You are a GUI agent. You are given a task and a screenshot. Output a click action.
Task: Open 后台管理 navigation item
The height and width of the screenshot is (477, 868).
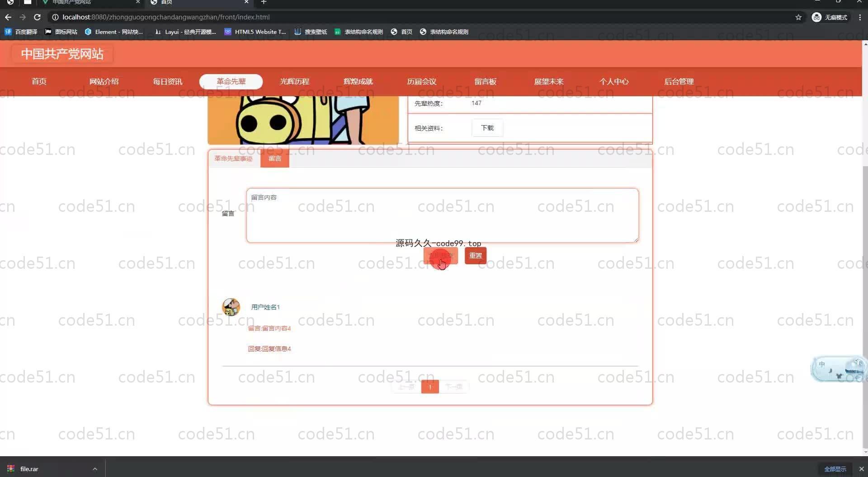(x=679, y=81)
